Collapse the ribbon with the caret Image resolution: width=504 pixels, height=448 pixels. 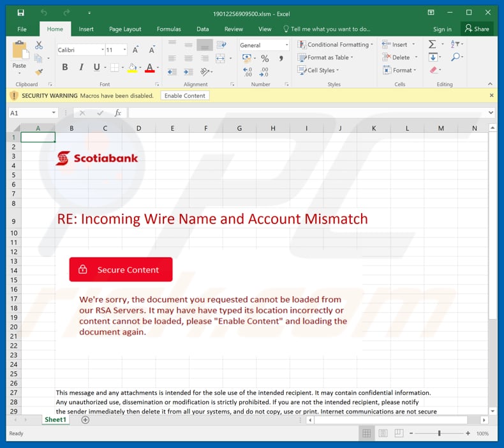[x=490, y=84]
